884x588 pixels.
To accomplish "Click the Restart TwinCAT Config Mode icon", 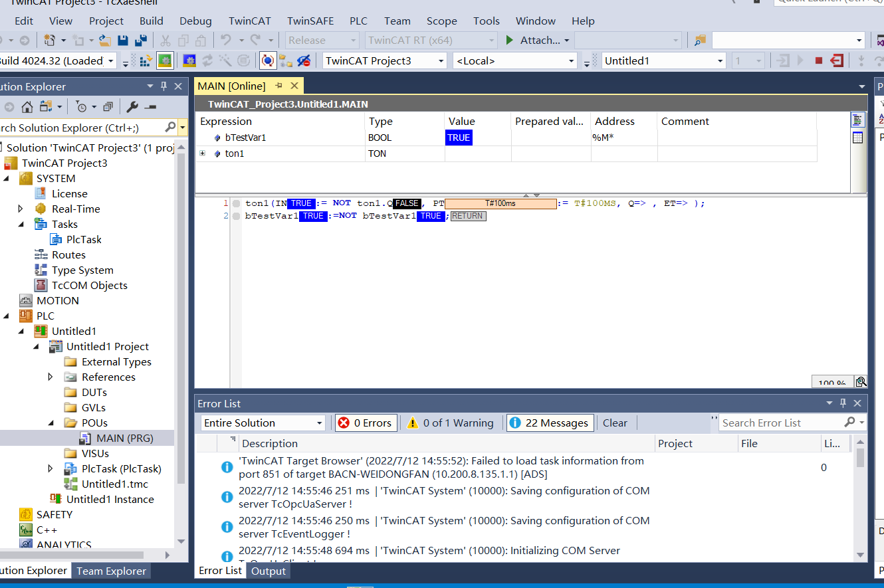I will click(x=189, y=61).
